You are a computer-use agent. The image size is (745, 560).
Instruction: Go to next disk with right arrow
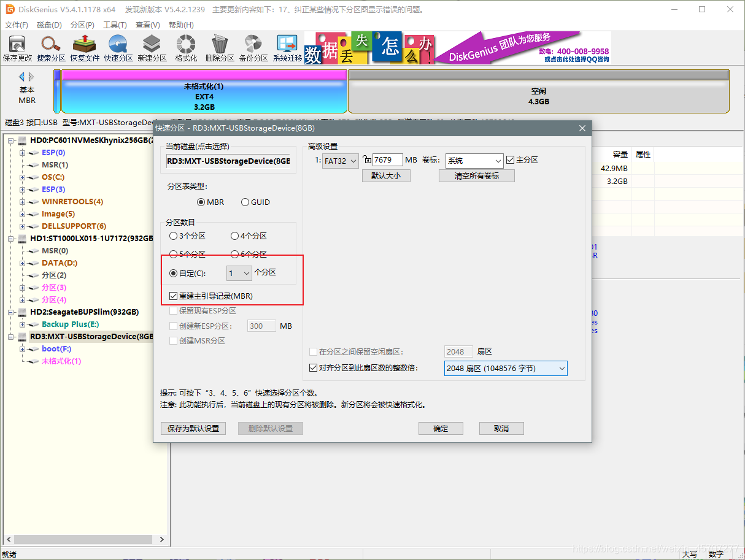(31, 77)
